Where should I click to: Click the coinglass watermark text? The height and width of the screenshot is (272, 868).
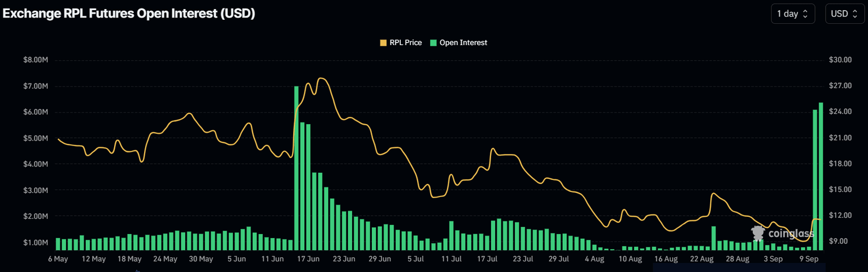pos(791,233)
